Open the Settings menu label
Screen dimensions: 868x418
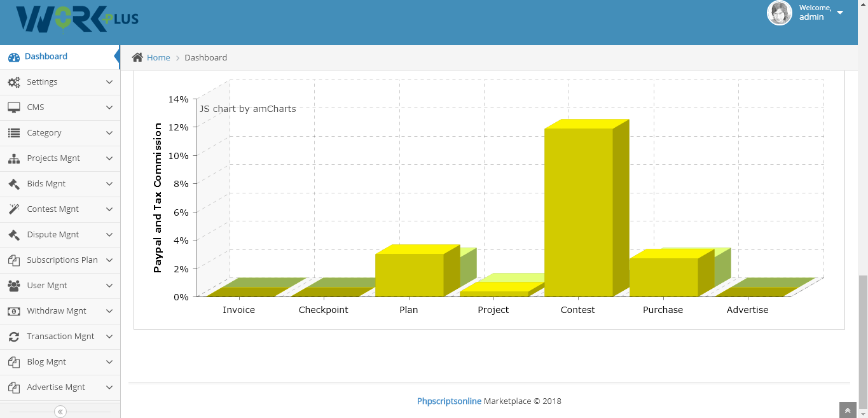click(x=42, y=82)
